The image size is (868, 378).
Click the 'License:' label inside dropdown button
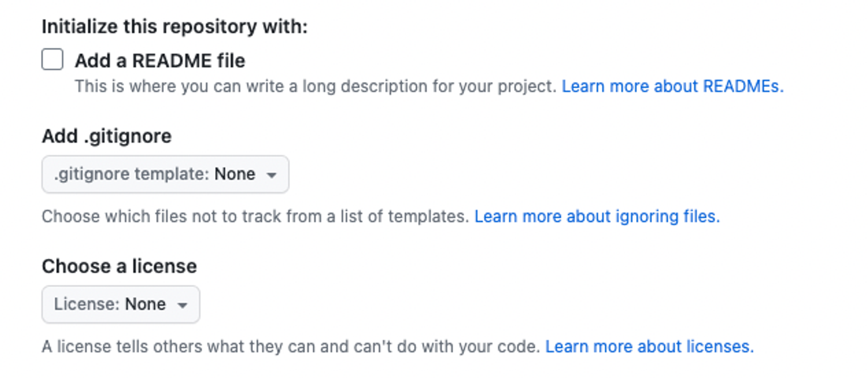[87, 305]
